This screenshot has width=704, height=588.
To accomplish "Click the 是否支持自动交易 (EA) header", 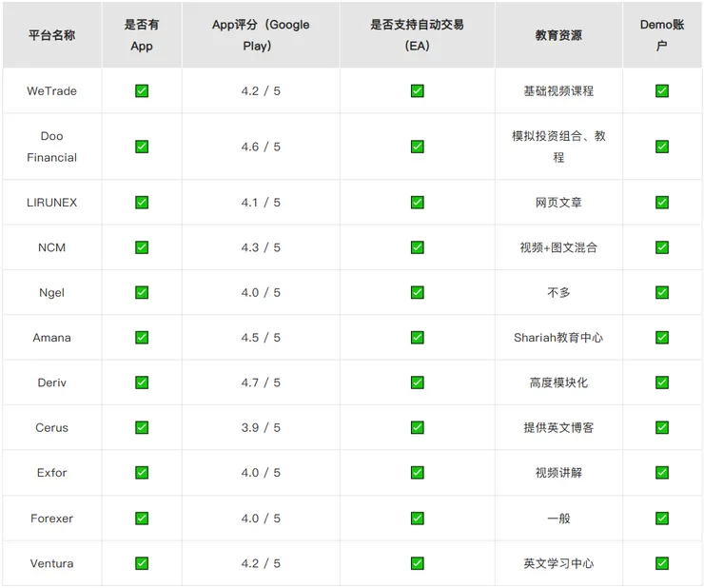I will point(418,35).
